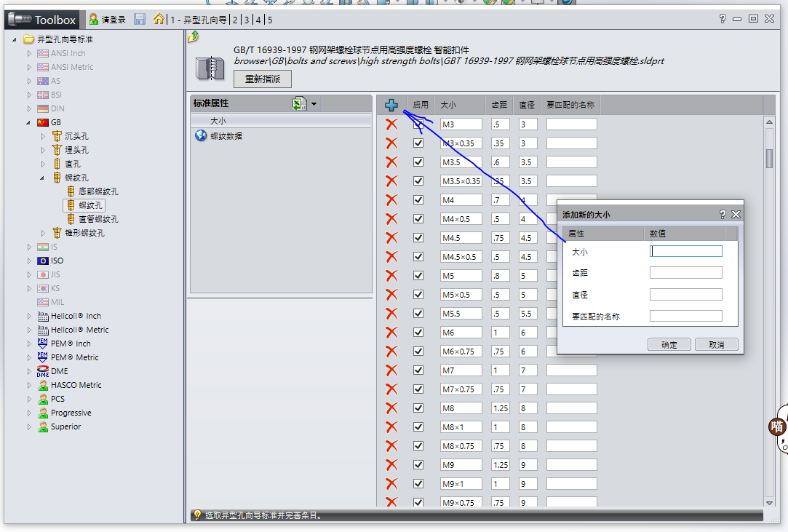Select the DME standard
Viewport: 788px width, 532px height.
coord(60,371)
